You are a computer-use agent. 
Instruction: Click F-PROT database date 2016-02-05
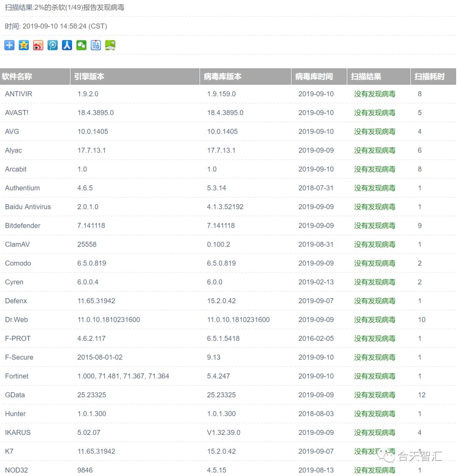(316, 338)
